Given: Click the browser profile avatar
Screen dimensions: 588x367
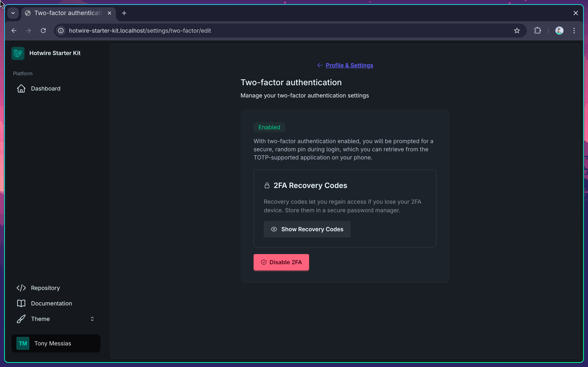Looking at the screenshot, I should (x=559, y=31).
